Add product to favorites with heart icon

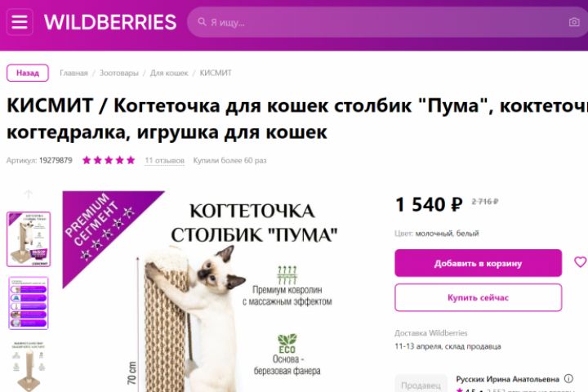580,262
